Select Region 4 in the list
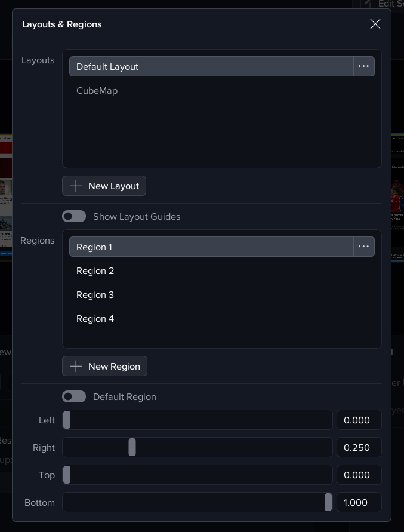The height and width of the screenshot is (532, 404). 95,319
